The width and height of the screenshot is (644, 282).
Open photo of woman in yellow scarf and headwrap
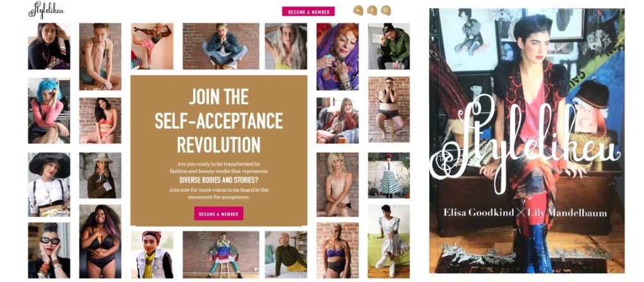[152, 254]
